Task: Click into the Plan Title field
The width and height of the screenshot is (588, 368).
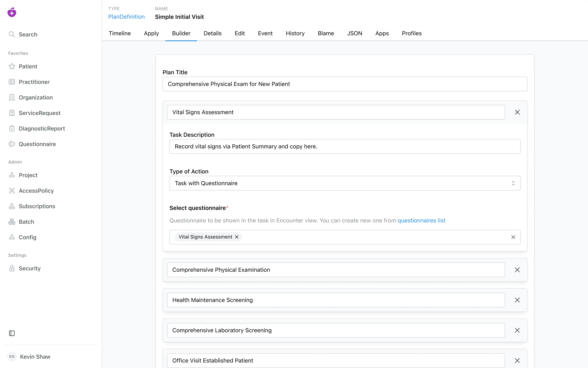Action: 345,84
